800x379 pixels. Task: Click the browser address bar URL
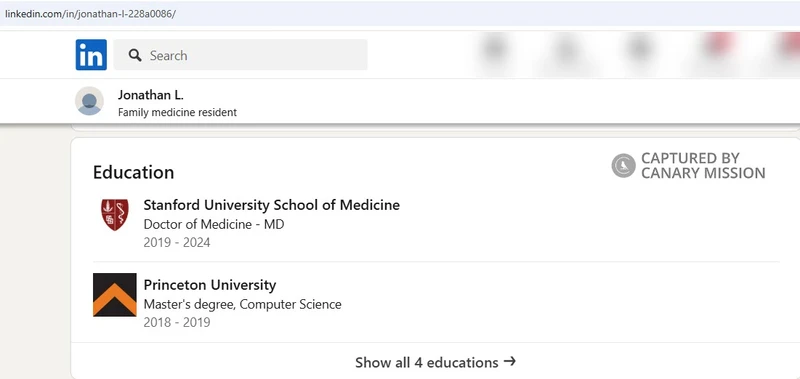pyautogui.click(x=90, y=14)
